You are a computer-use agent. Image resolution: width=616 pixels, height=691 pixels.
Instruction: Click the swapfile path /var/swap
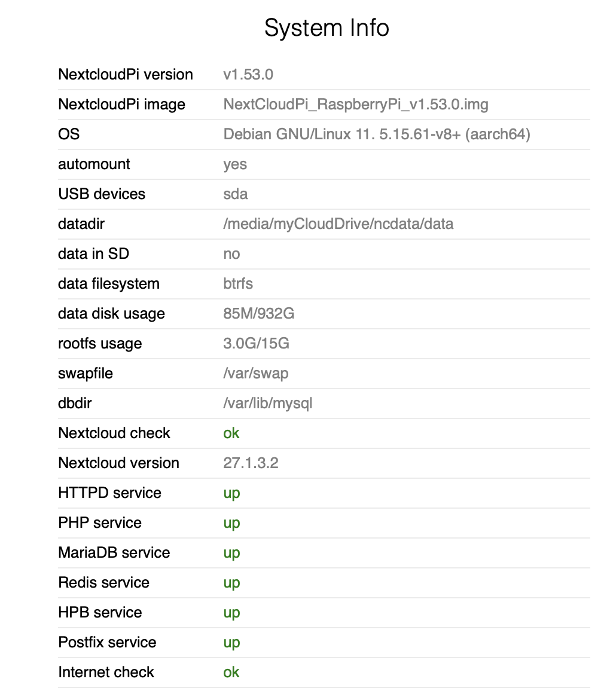pos(256,374)
